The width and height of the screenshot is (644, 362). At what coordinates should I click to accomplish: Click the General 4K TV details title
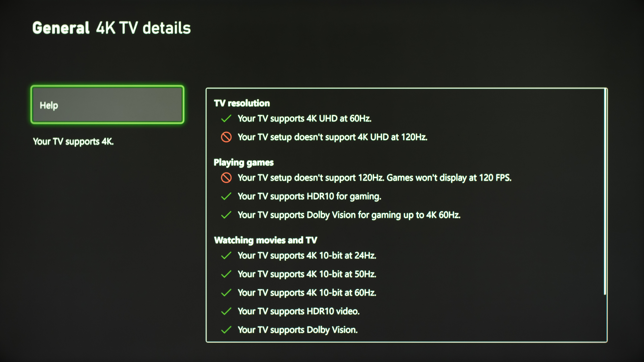click(111, 28)
